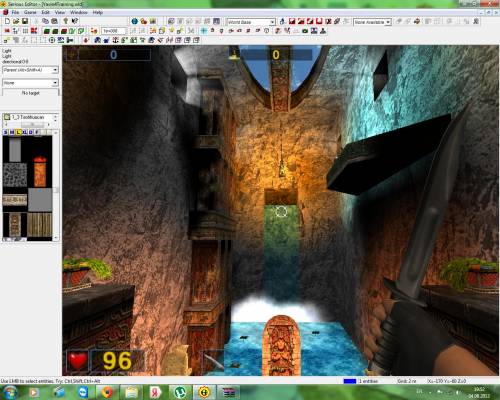The height and width of the screenshot is (400, 500).
Task: Open the Window menu
Action: 79,12
